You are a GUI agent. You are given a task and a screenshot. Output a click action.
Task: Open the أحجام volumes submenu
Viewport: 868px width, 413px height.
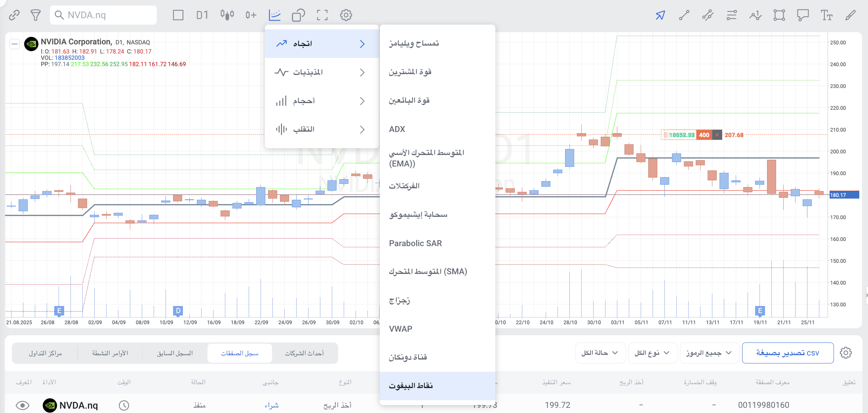pyautogui.click(x=322, y=101)
